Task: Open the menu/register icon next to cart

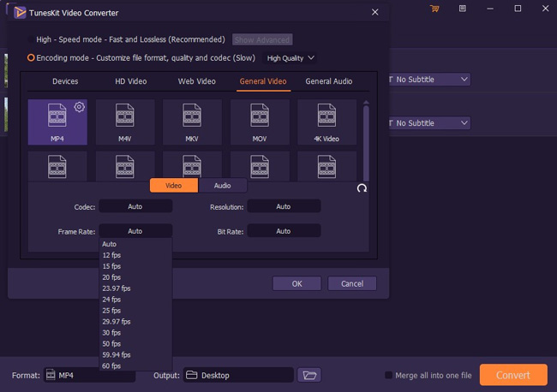Action: pos(462,9)
